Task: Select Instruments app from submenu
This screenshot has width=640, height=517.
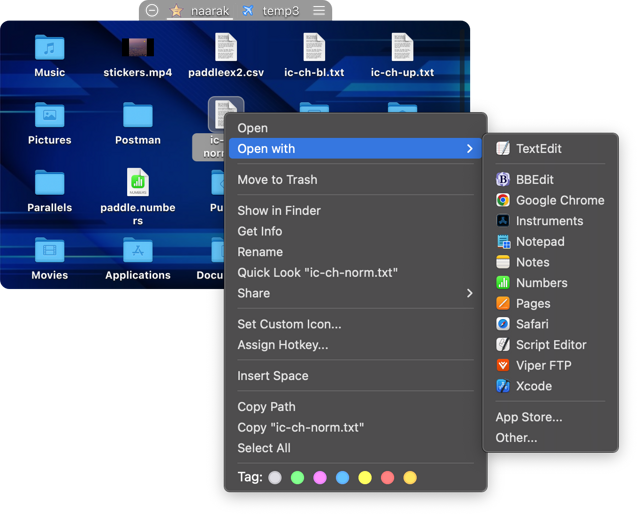Action: pos(549,221)
